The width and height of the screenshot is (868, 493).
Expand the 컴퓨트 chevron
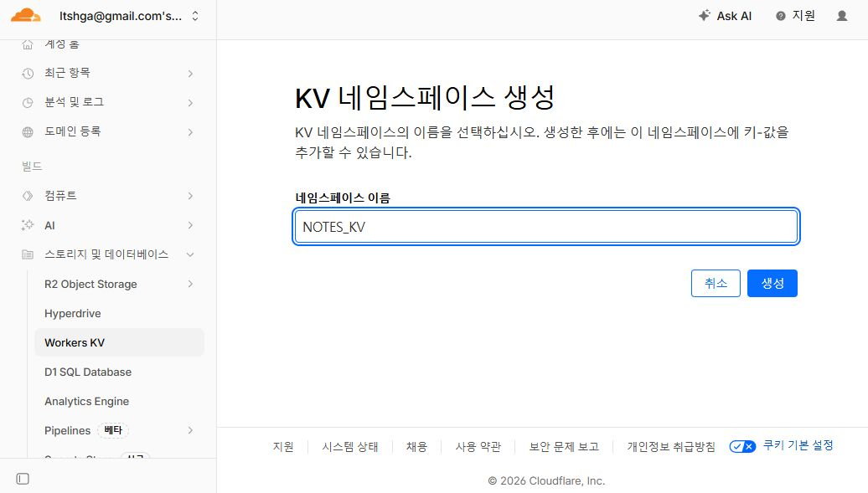point(190,196)
